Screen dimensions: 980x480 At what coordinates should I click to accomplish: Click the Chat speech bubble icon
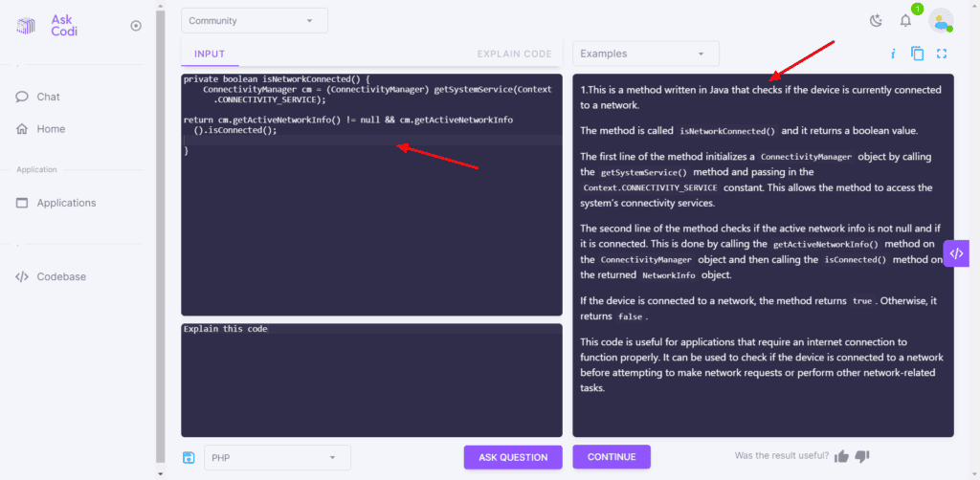click(22, 97)
